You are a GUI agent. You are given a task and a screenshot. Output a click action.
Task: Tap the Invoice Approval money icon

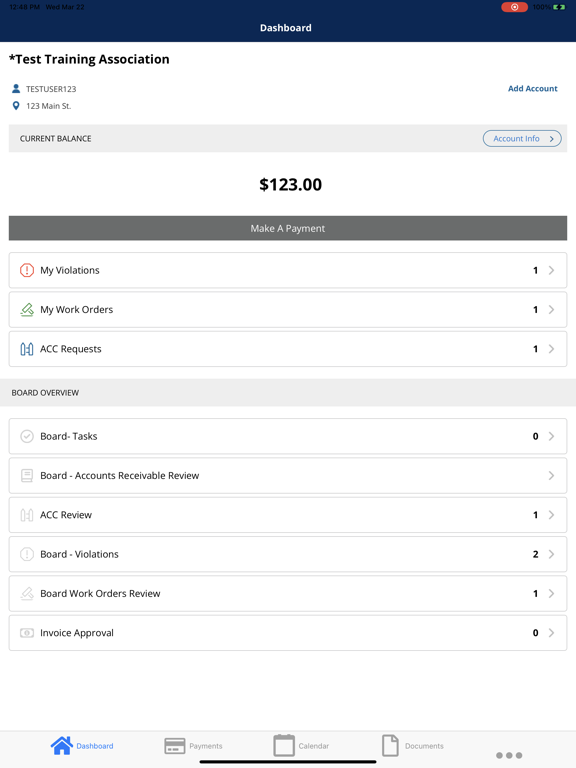point(27,633)
